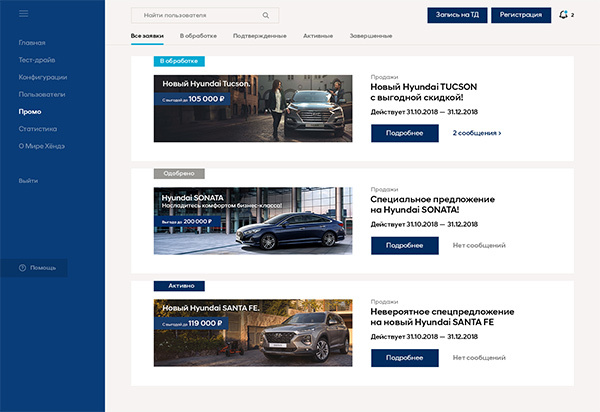
Task: Click the Продажи label on the SONATA card
Action: (384, 189)
